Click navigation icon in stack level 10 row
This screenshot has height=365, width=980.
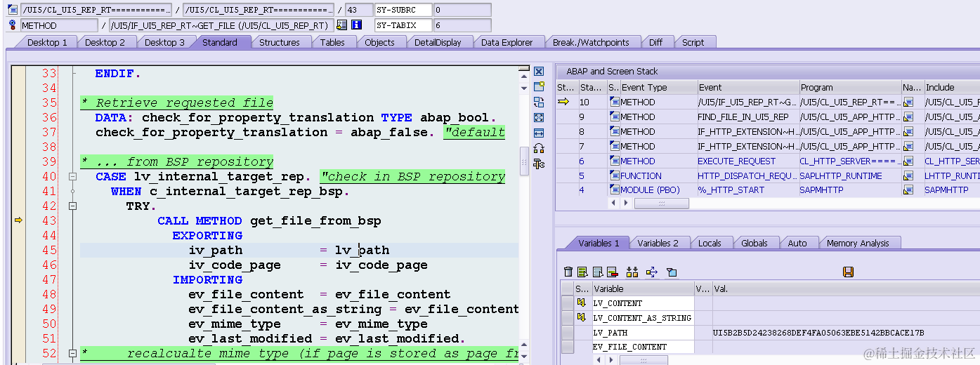coord(908,102)
